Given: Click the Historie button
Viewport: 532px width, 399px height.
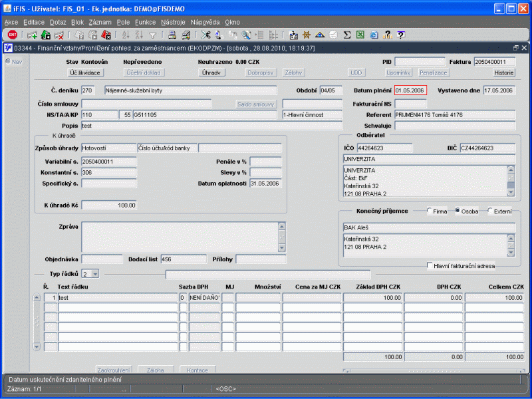Looking at the screenshot, I should tap(503, 72).
